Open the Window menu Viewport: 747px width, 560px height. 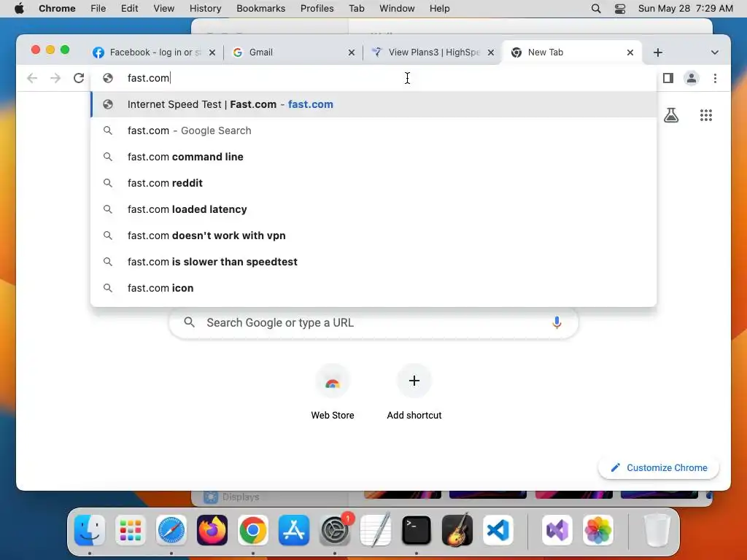[x=397, y=8]
